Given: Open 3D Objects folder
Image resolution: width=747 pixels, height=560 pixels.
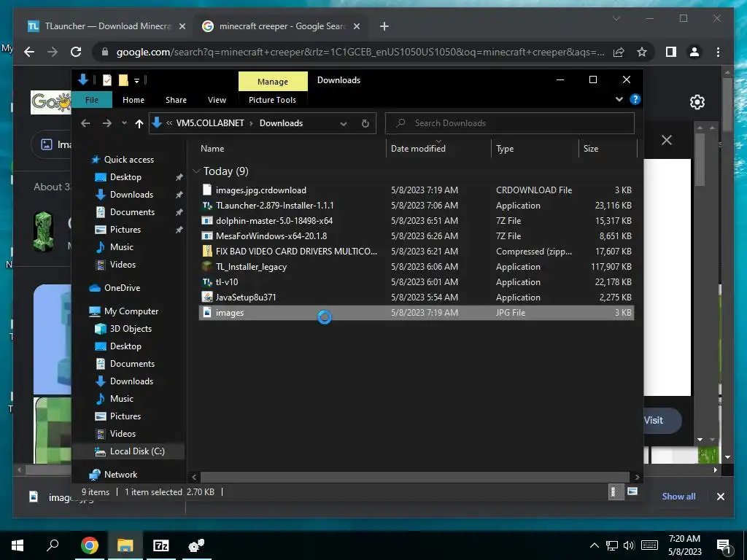Looking at the screenshot, I should pos(131,329).
